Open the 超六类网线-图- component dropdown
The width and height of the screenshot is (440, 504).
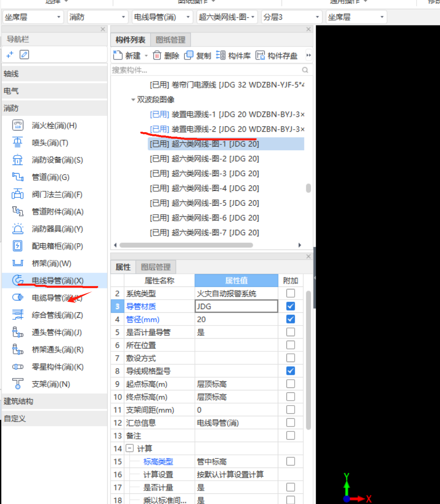point(227,17)
